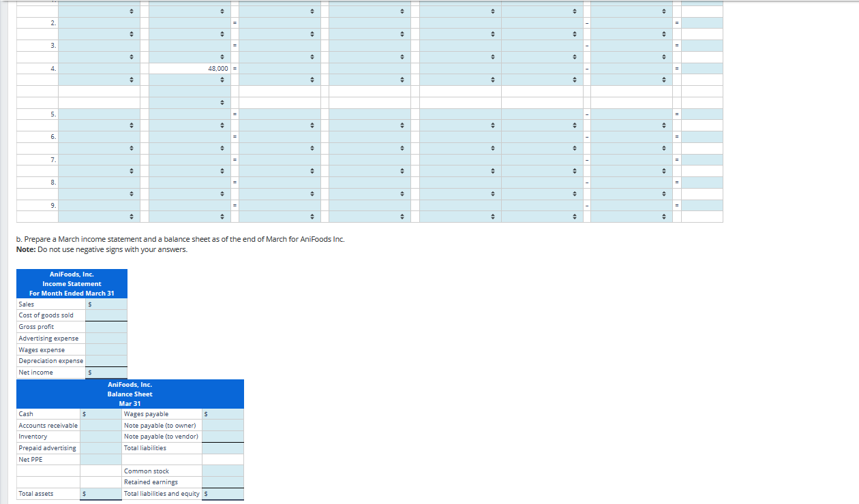Click the 'Retained earnings' row label
Image resolution: width=859 pixels, height=504 pixels.
coord(151,482)
